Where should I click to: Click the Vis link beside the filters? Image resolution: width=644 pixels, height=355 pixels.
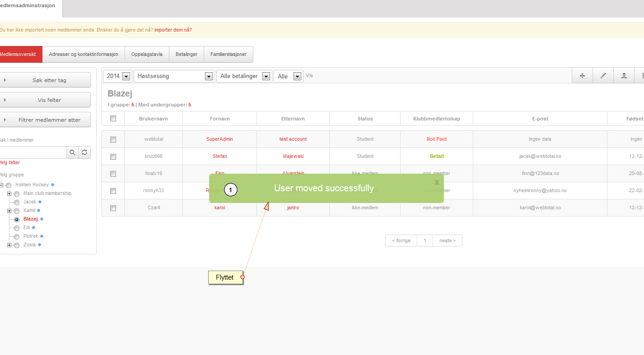point(309,75)
